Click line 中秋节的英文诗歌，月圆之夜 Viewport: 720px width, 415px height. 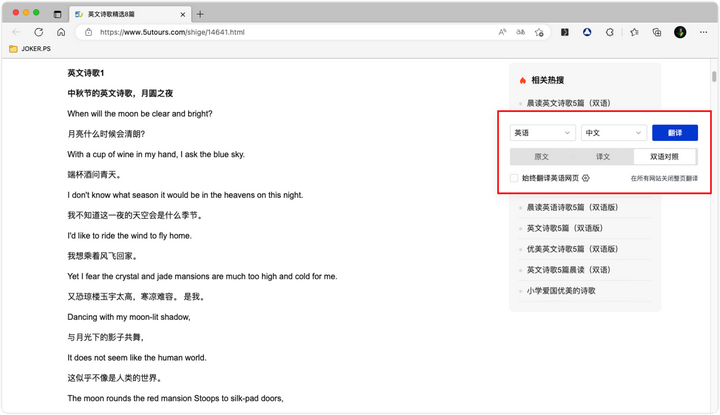click(120, 93)
